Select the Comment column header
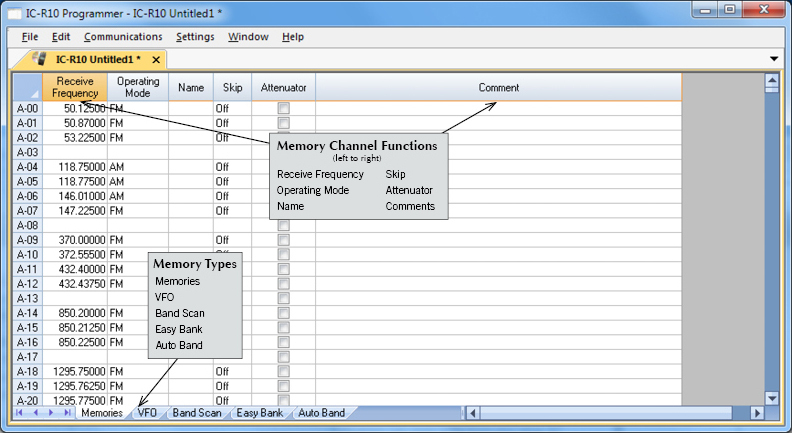The height and width of the screenshot is (433, 792). [499, 87]
